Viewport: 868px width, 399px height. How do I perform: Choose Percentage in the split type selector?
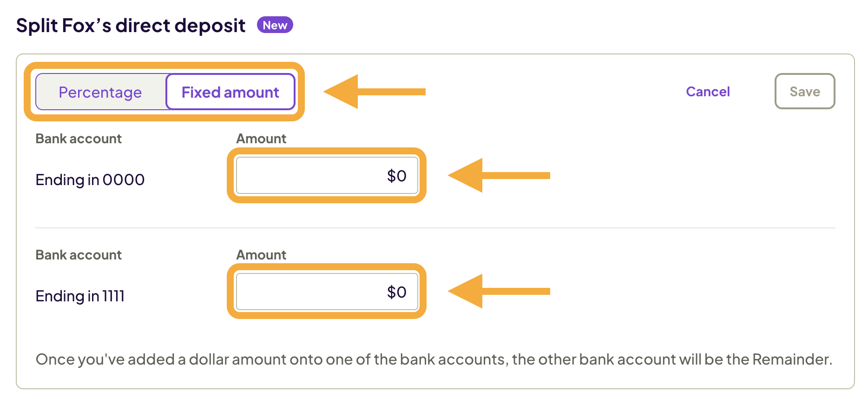click(x=100, y=92)
